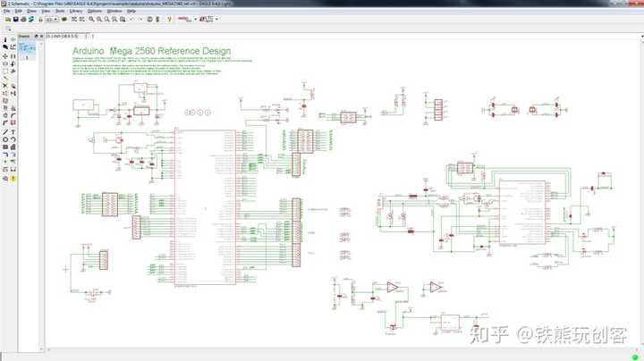Open the Help menu
The image size is (644, 361).
point(131,11)
